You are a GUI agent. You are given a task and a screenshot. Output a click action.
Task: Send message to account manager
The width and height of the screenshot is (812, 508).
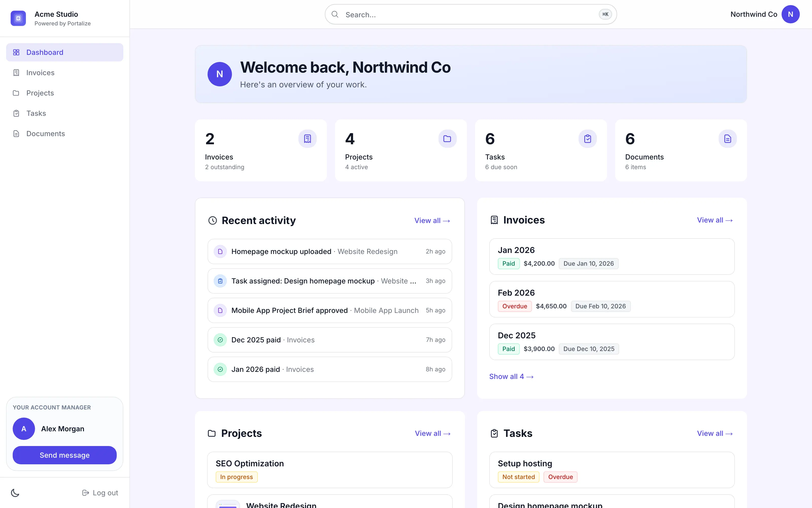click(64, 455)
